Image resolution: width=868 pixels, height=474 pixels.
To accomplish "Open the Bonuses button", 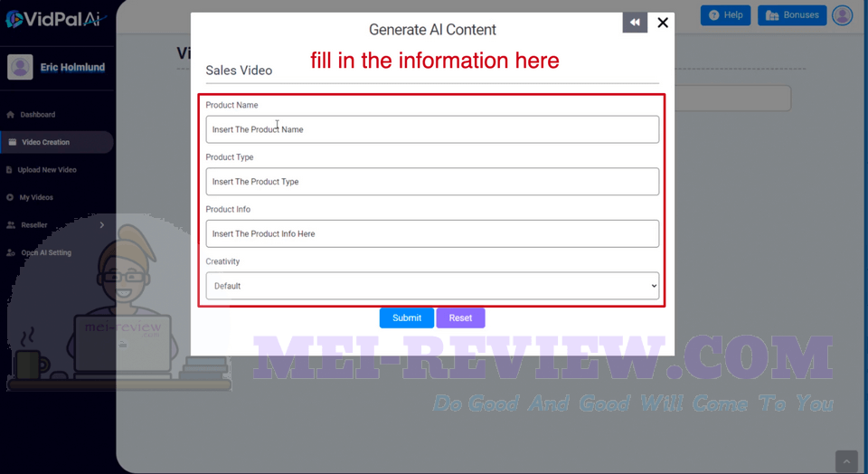I will point(792,15).
